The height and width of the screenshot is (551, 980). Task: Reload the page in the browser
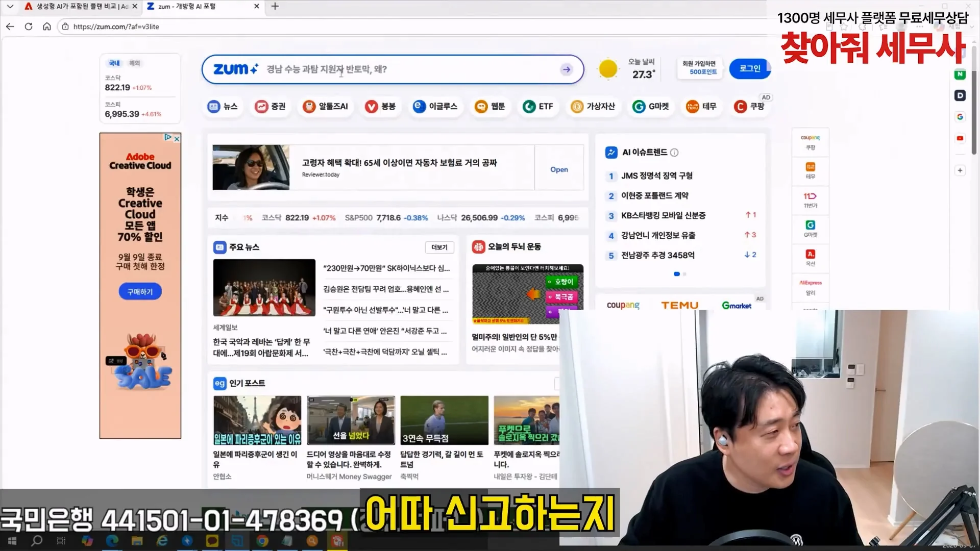(29, 27)
